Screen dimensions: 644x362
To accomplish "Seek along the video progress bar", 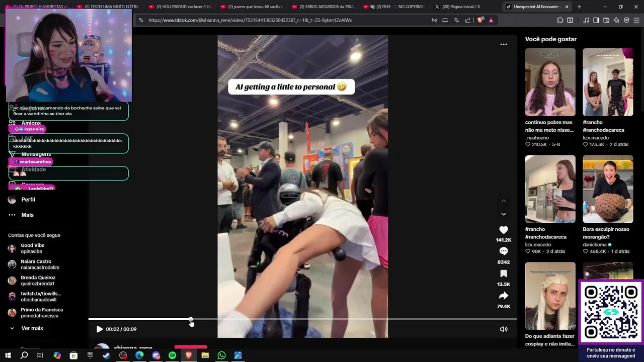I will pos(303,319).
